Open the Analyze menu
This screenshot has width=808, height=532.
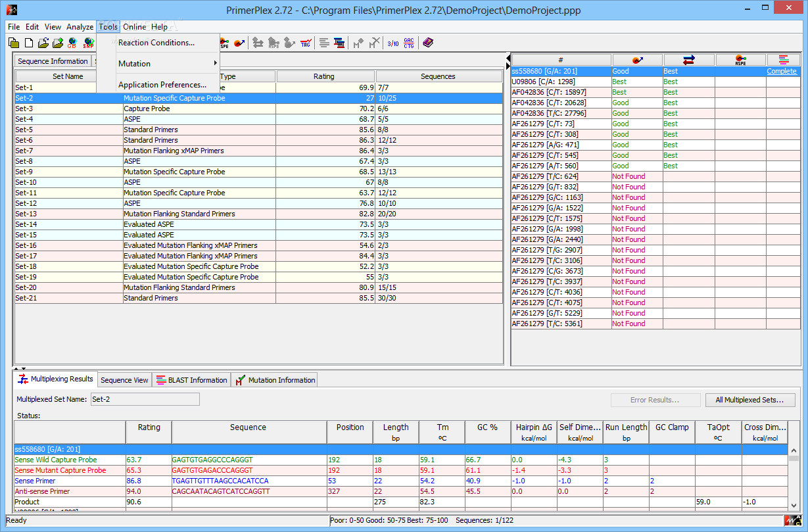tap(80, 27)
